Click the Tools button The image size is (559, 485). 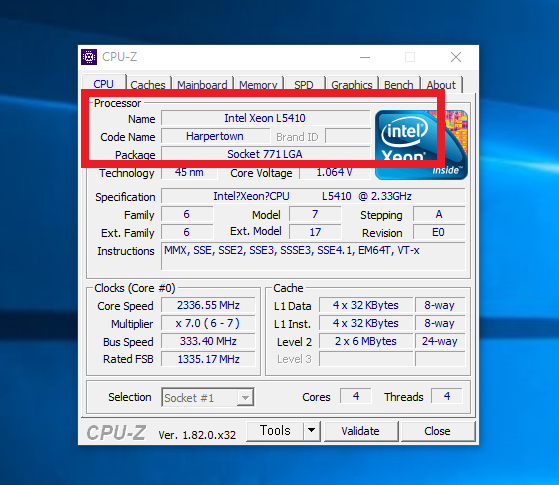point(275,430)
